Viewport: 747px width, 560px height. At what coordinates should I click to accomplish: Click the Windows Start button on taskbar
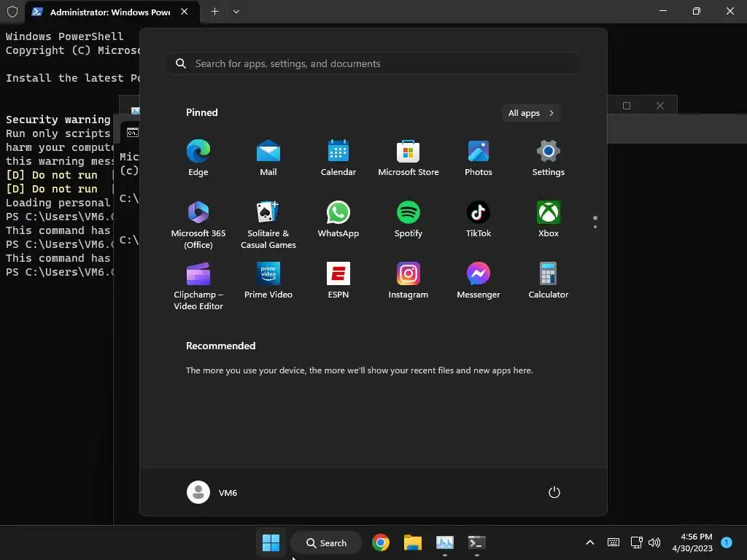click(x=271, y=542)
